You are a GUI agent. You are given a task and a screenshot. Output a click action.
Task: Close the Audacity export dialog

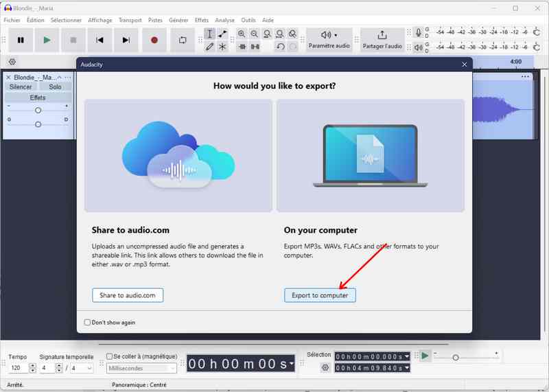[465, 65]
